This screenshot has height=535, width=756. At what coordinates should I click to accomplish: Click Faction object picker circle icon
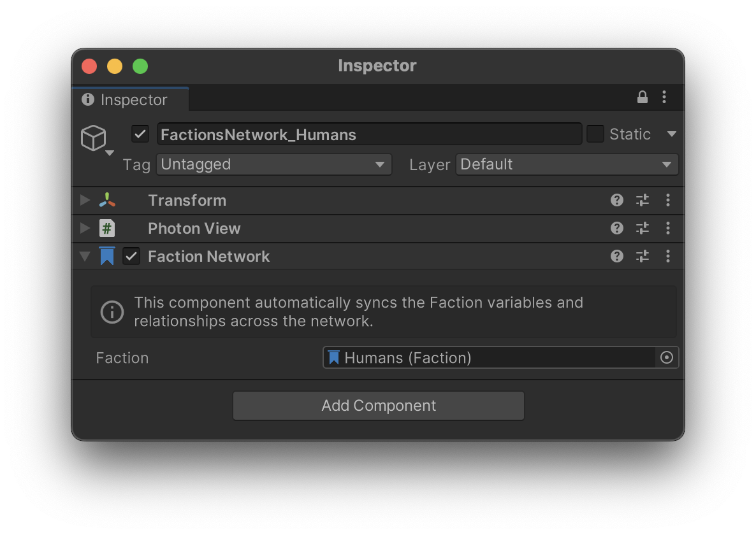pos(667,358)
